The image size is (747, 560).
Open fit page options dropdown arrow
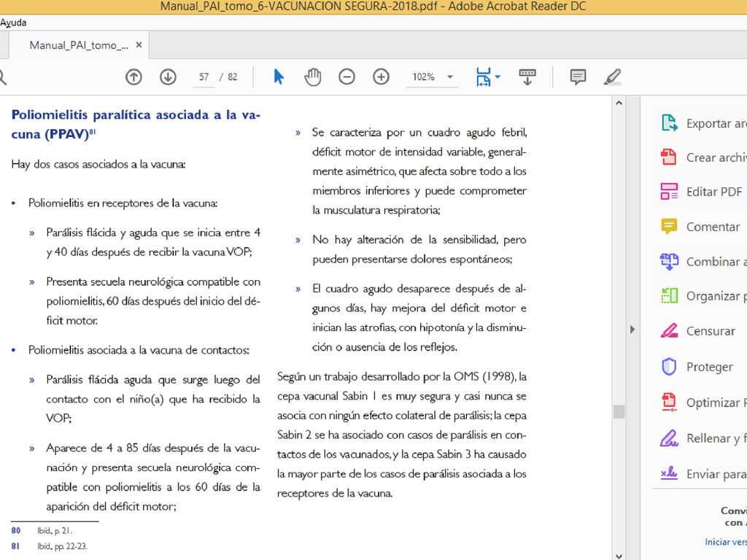pyautogui.click(x=498, y=77)
